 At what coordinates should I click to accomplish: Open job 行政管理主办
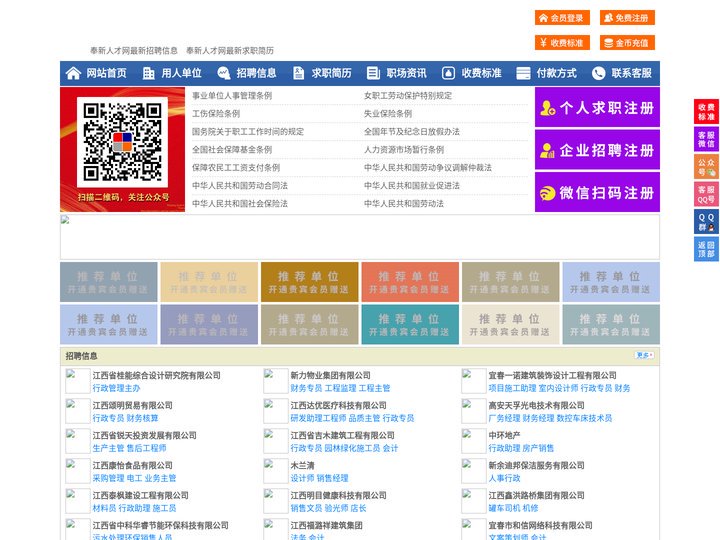point(116,388)
